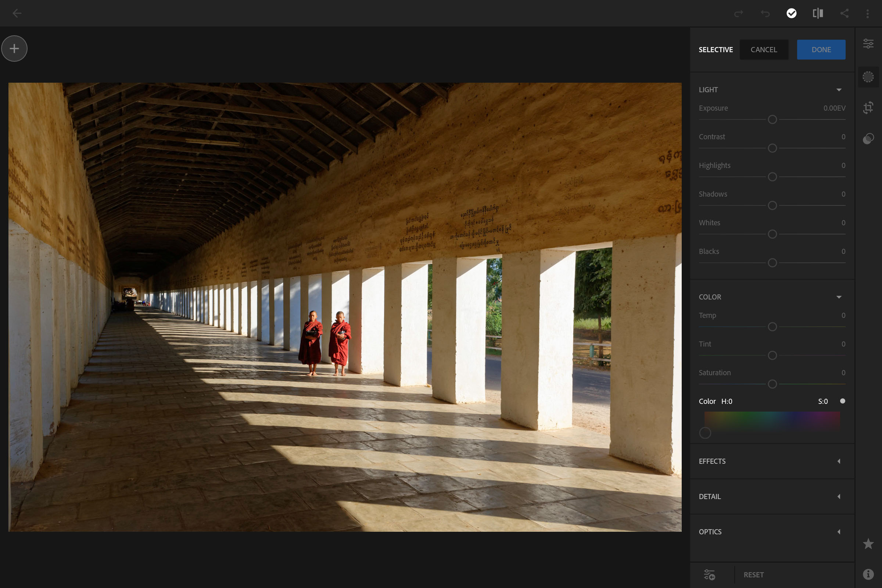
Task: Click the settings/overflow menu icon
Action: 868,13
